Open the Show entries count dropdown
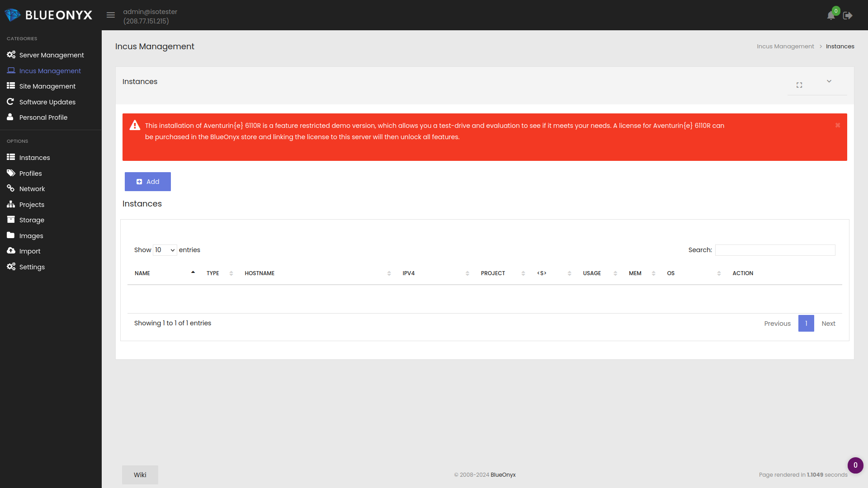 coord(165,250)
